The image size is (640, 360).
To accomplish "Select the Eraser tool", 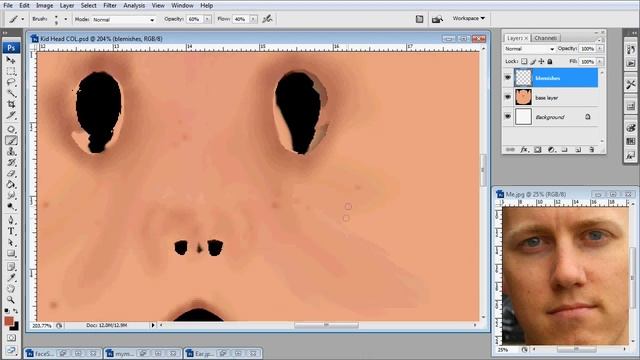I will tap(11, 173).
